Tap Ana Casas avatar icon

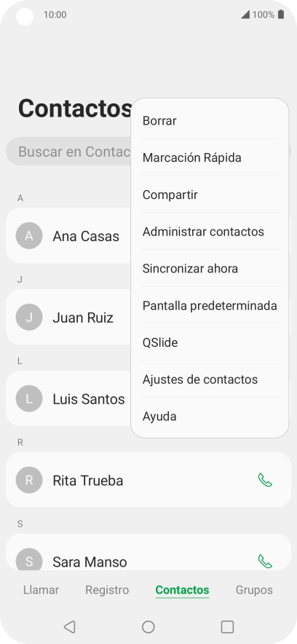click(29, 236)
